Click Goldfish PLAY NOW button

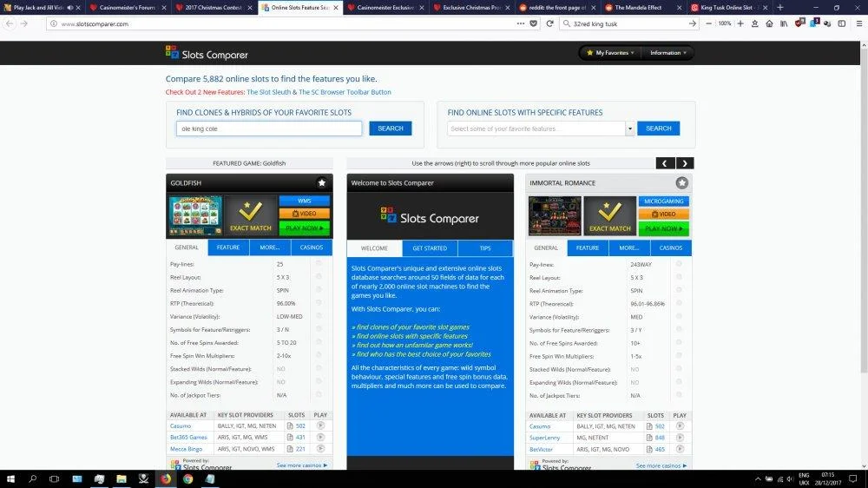pyautogui.click(x=304, y=228)
